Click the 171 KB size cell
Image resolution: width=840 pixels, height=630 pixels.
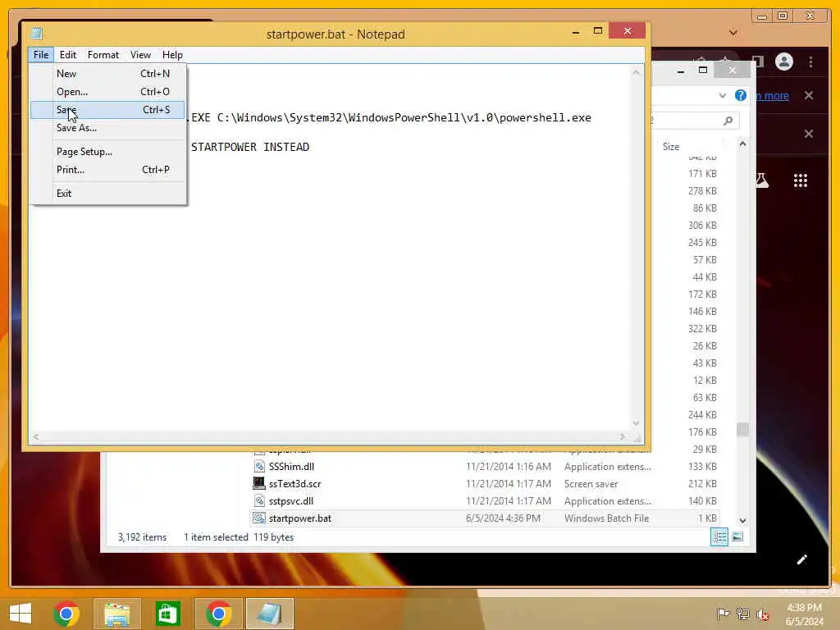pyautogui.click(x=702, y=174)
